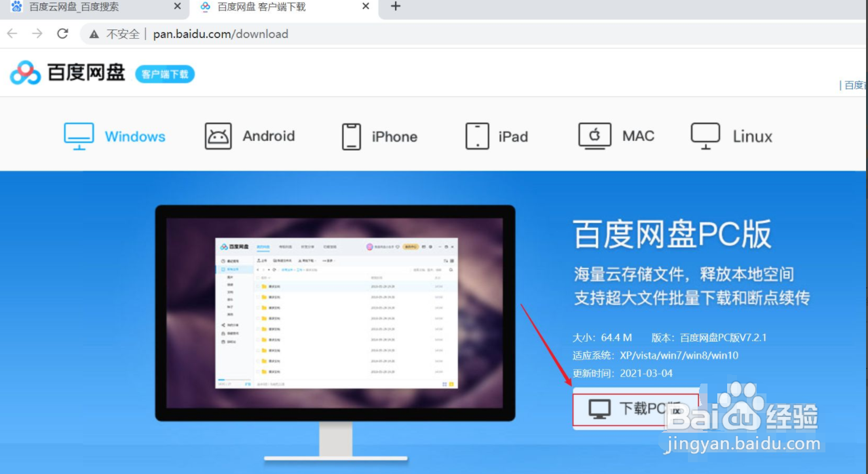The image size is (868, 474).
Task: Click text 支持超大文件批量下载和断点续传
Action: [692, 298]
